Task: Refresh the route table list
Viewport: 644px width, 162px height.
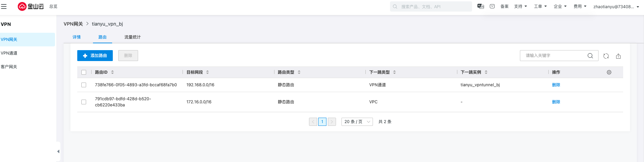Action: pyautogui.click(x=606, y=56)
